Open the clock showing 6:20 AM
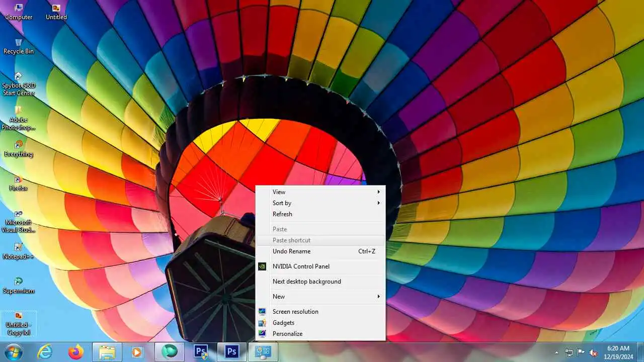The height and width of the screenshot is (362, 644). pos(618,352)
